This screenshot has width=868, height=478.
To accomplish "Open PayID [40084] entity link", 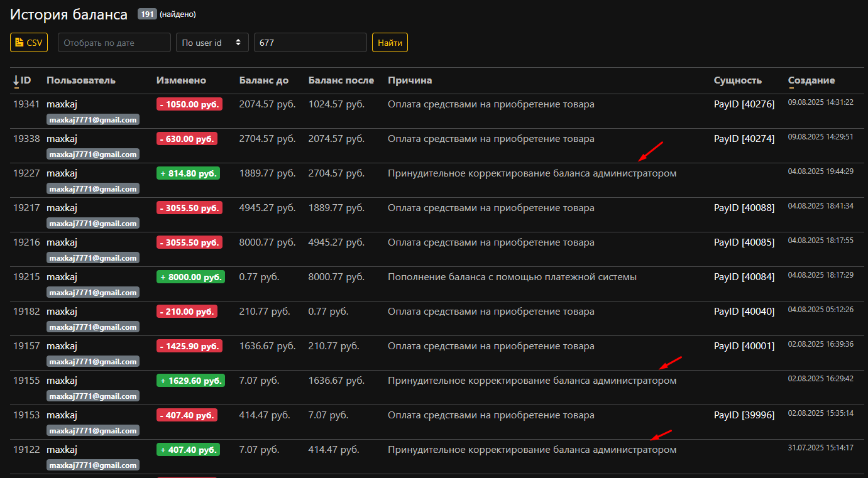I will [744, 277].
